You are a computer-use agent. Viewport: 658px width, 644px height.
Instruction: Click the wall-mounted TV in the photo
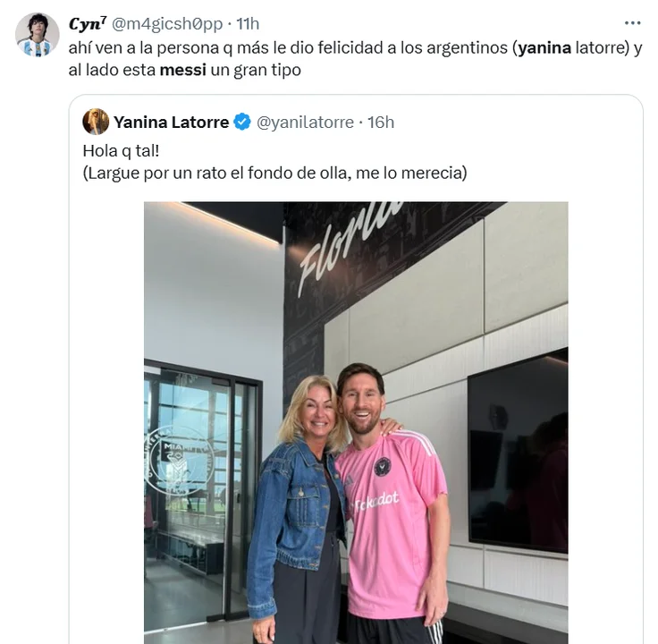(518, 451)
